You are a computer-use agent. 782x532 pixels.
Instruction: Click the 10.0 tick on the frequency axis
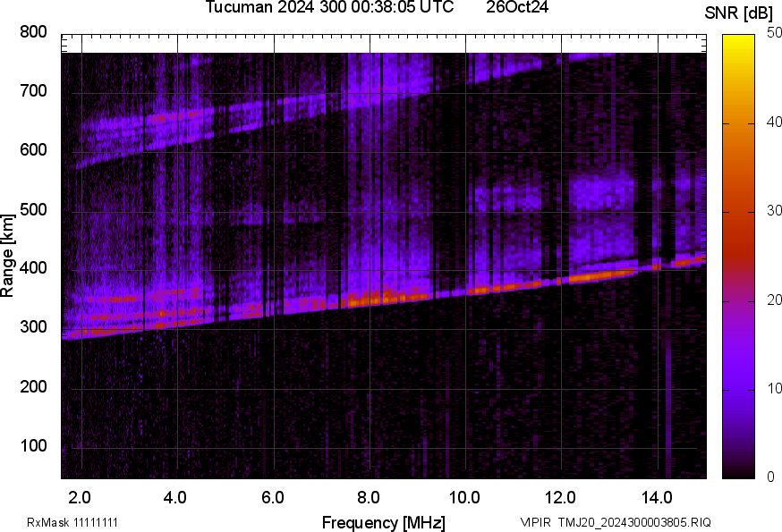click(464, 496)
